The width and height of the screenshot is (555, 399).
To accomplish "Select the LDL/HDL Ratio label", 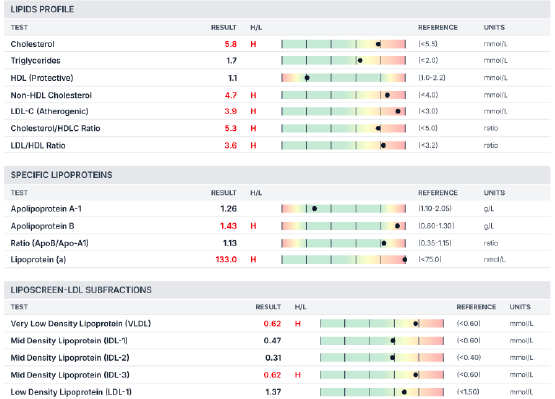I will coord(38,146).
